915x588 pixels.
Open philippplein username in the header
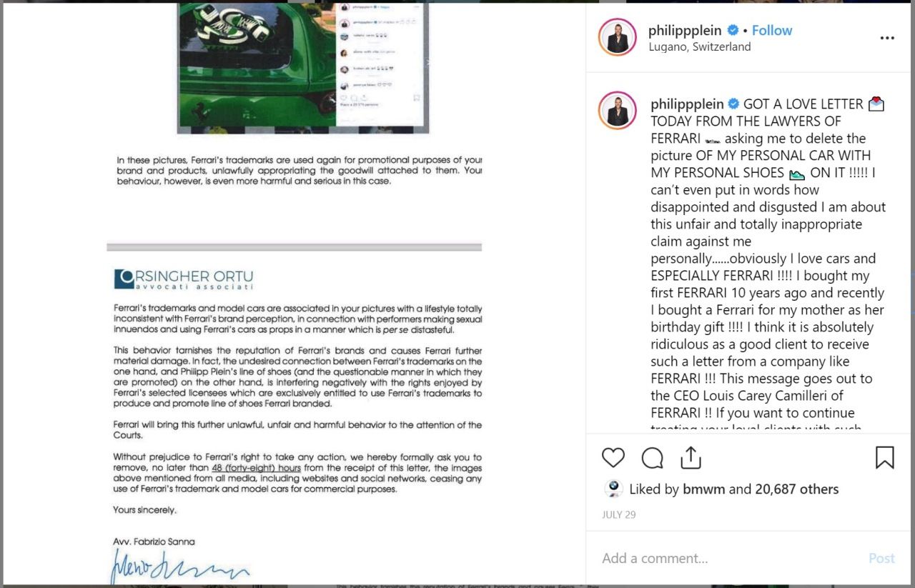point(686,30)
